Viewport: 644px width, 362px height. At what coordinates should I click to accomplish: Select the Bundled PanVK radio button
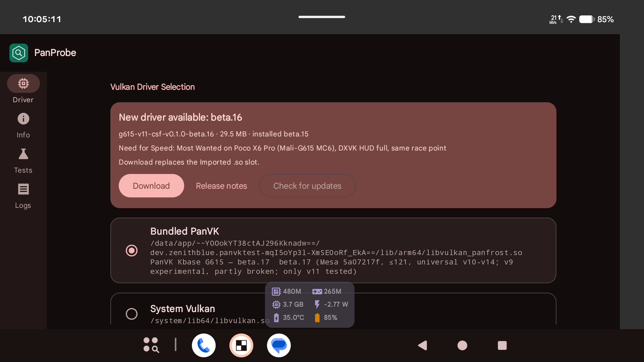(x=131, y=250)
